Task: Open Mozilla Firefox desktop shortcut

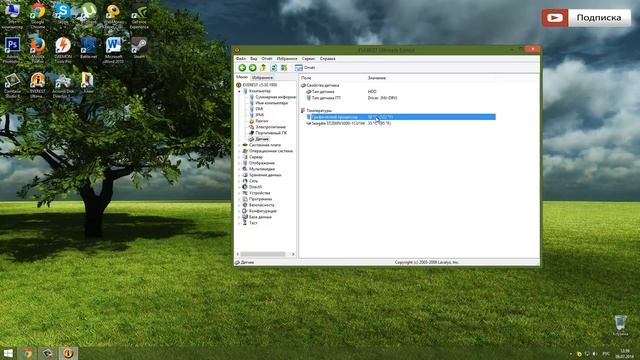Action: point(38,50)
